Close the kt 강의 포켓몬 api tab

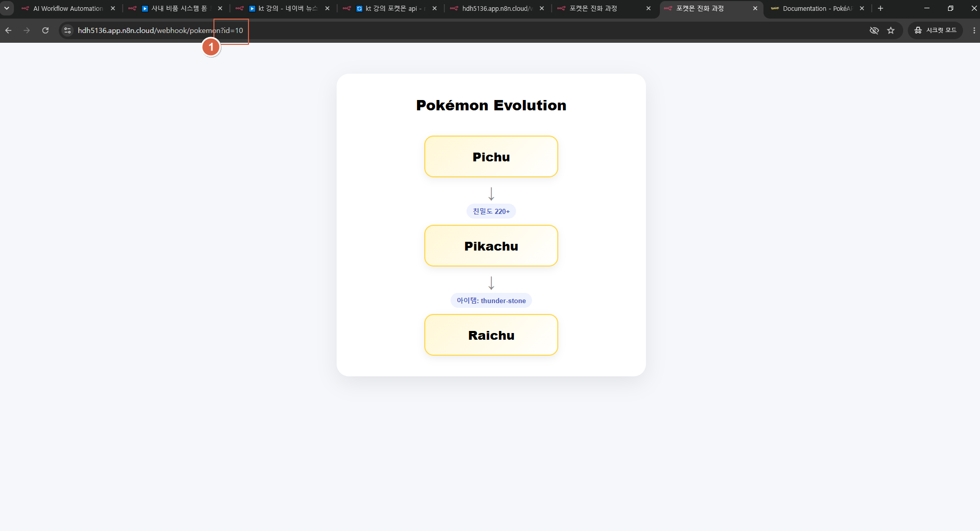[435, 8]
